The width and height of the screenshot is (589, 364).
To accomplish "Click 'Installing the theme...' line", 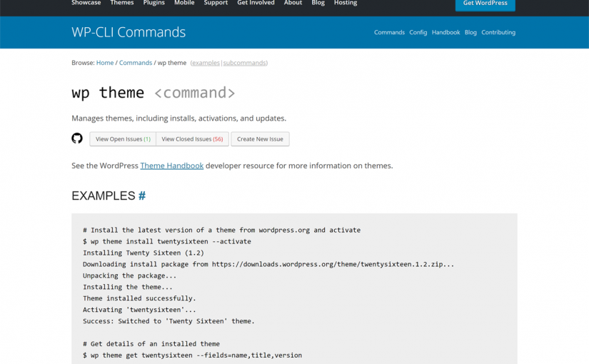I will [128, 287].
